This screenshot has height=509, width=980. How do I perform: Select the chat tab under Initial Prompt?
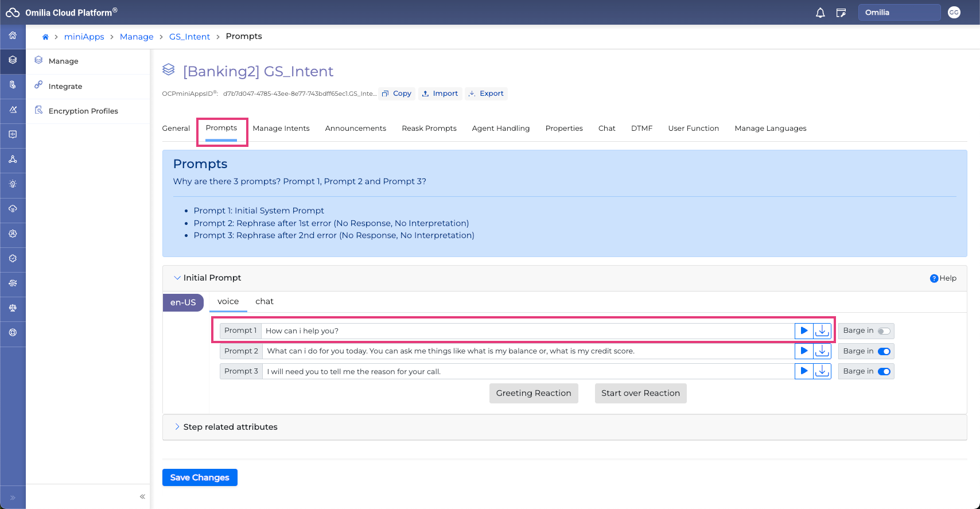tap(264, 301)
